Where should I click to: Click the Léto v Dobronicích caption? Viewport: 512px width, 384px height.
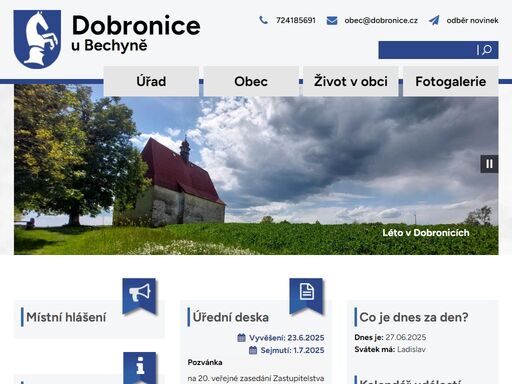[x=426, y=233]
